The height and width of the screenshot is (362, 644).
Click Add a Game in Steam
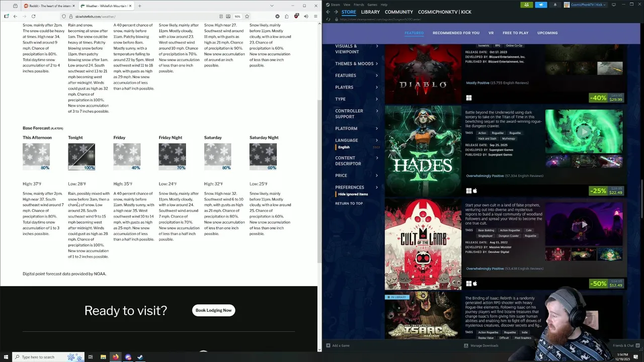point(338,345)
